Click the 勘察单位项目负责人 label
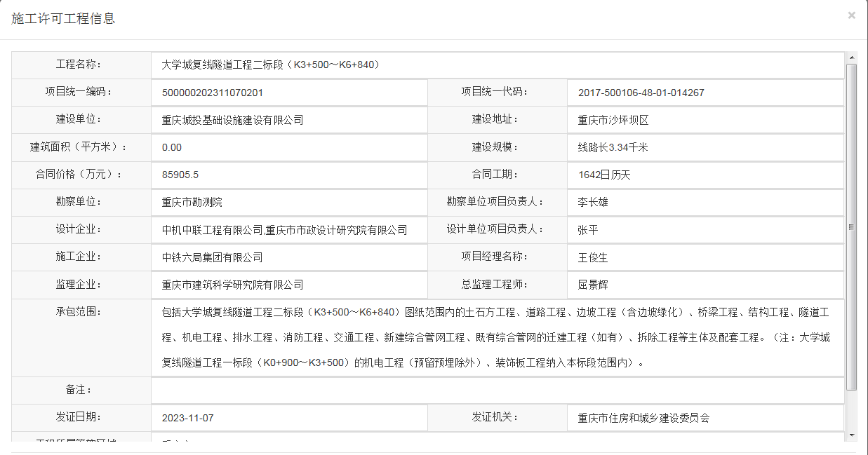The image size is (868, 455). [495, 201]
